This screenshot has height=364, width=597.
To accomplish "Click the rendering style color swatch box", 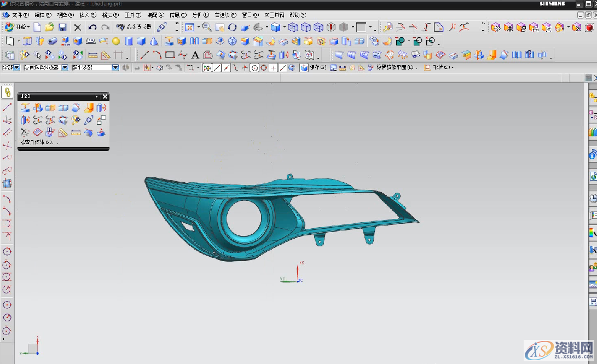I will [x=361, y=27].
